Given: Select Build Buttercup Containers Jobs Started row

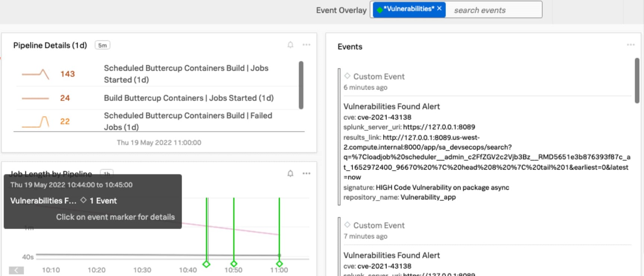Looking at the screenshot, I should coord(188,98).
